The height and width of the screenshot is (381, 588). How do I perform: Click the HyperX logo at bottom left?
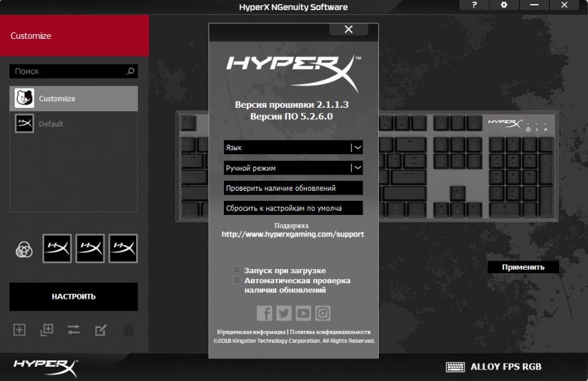point(46,368)
